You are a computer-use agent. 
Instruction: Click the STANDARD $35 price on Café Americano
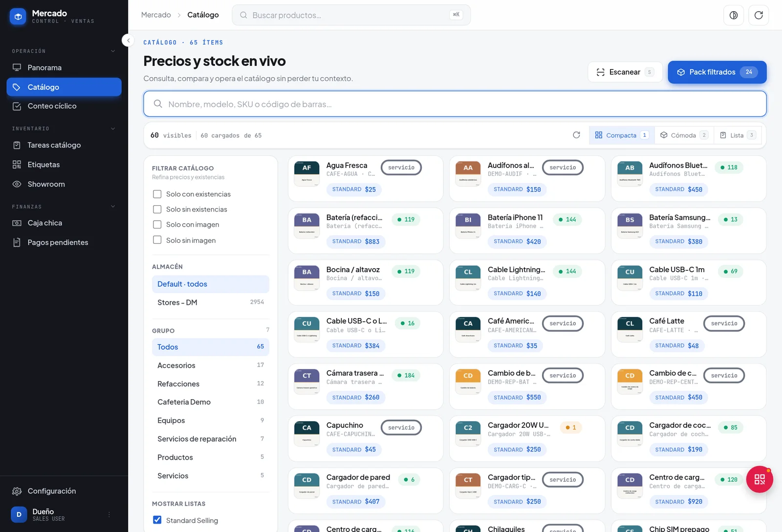[516, 346]
